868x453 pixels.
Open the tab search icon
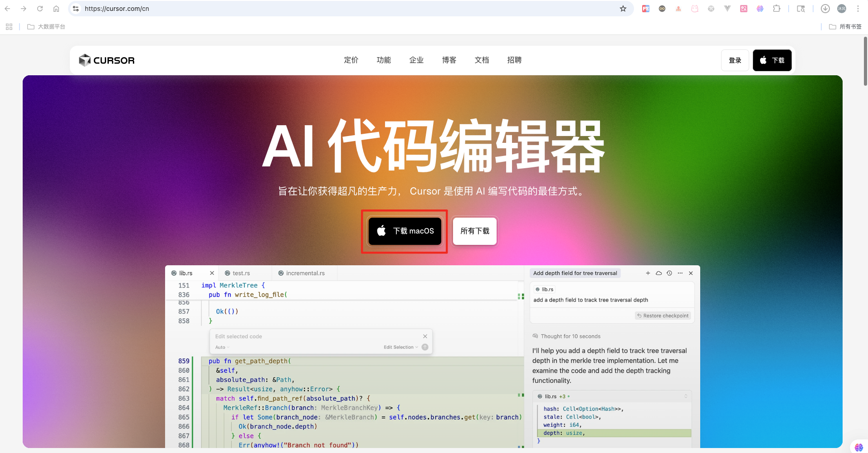[x=801, y=9]
